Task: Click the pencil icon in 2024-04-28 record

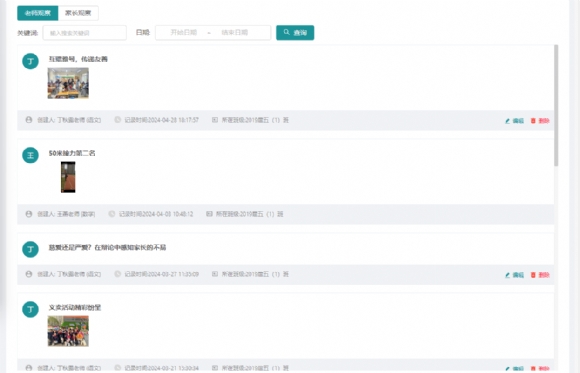Action: (508, 121)
